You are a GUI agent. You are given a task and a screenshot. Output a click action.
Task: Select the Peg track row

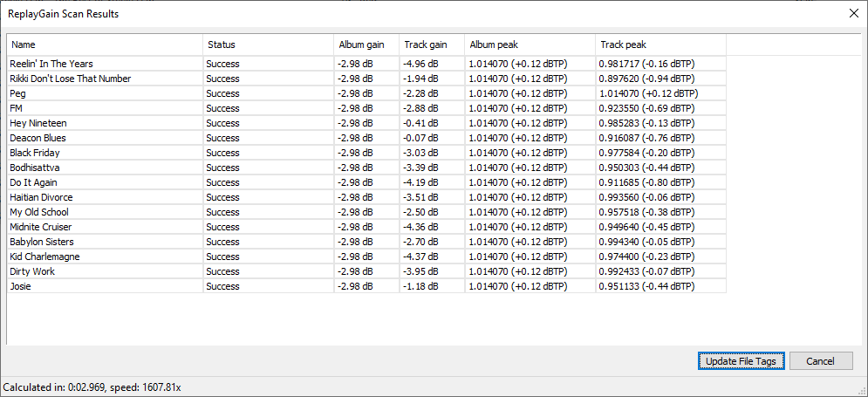(x=366, y=93)
